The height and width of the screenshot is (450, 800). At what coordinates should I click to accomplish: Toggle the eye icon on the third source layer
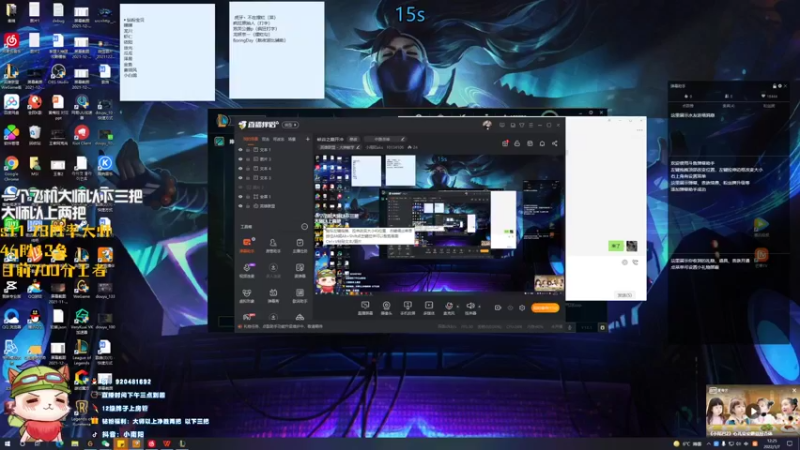coord(241,168)
